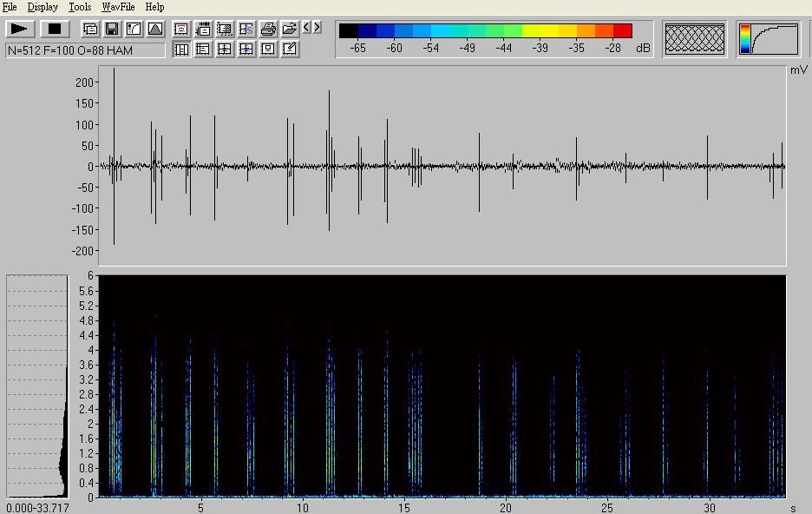Click the color scale curve button
The width and height of the screenshot is (812, 514).
tap(768, 38)
